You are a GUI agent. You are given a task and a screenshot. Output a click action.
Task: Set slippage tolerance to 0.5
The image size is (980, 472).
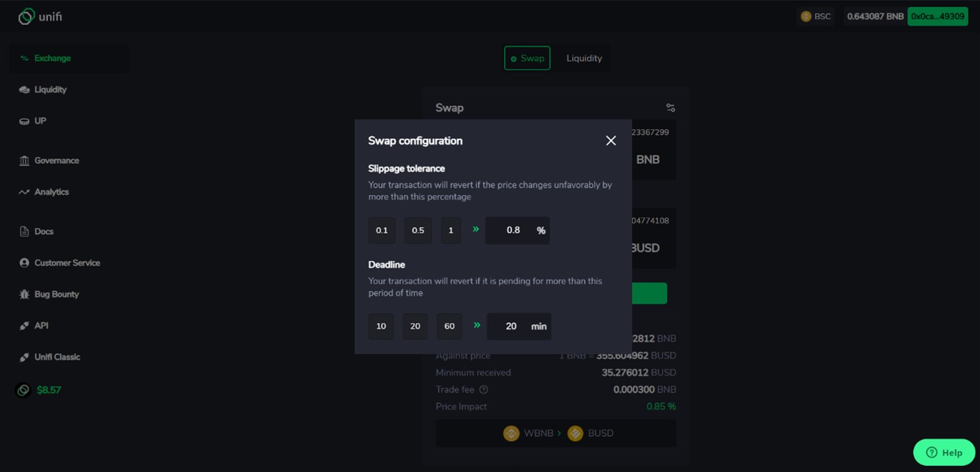(x=418, y=231)
